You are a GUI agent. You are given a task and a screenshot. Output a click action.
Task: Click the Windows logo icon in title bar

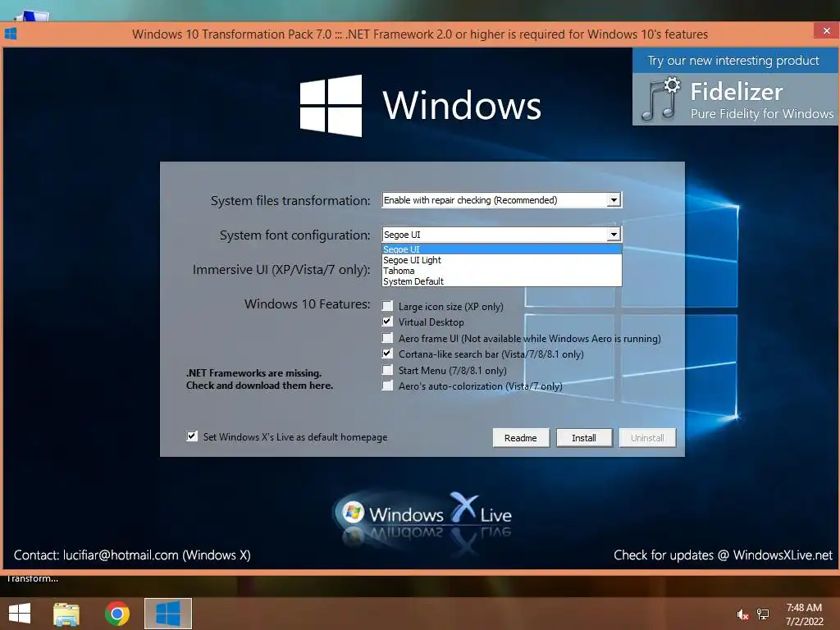11,34
